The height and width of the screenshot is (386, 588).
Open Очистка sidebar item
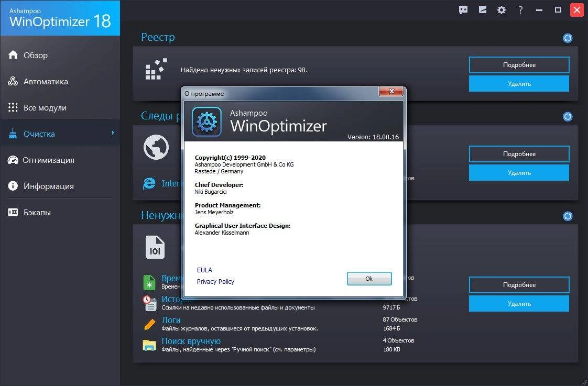point(60,134)
